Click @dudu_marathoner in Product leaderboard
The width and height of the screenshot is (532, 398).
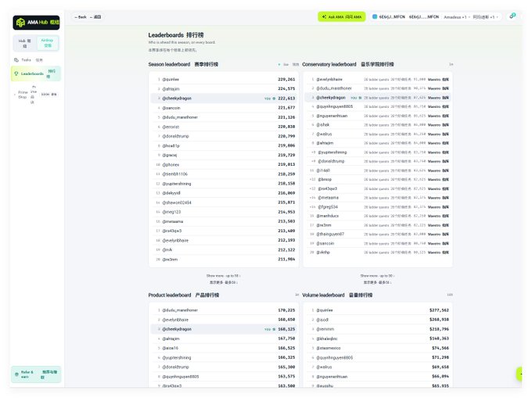click(180, 310)
